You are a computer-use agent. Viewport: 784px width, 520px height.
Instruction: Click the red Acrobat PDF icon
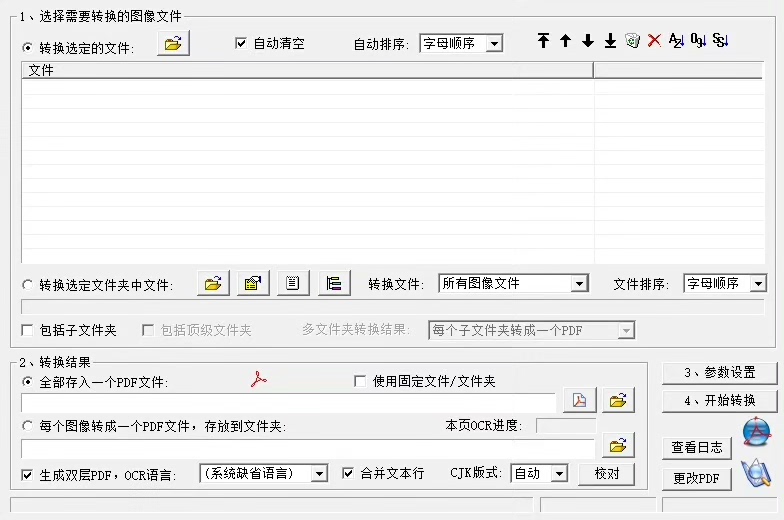pyautogui.click(x=258, y=380)
